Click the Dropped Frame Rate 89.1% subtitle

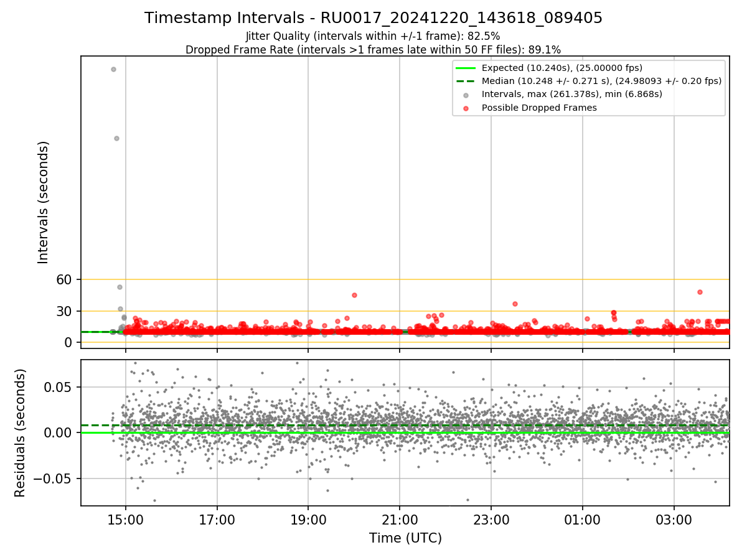(373, 49)
